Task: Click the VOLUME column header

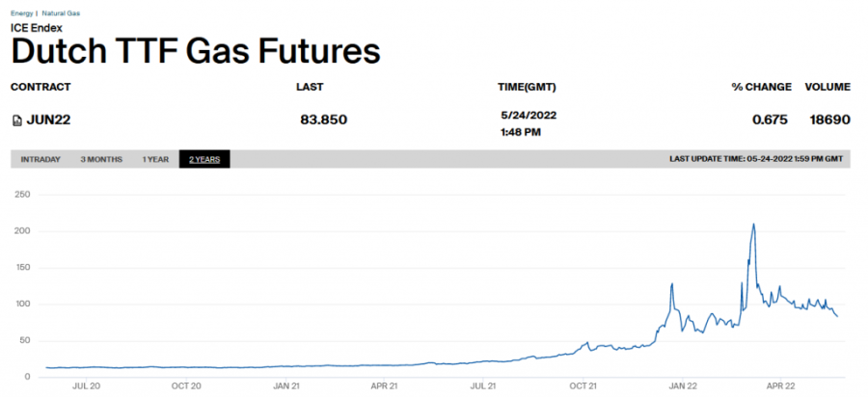Action: pyautogui.click(x=827, y=87)
